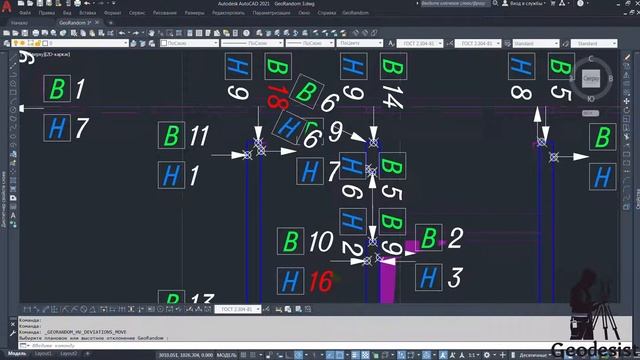Toggle layer 0 lock padlock icon

(x=38, y=43)
